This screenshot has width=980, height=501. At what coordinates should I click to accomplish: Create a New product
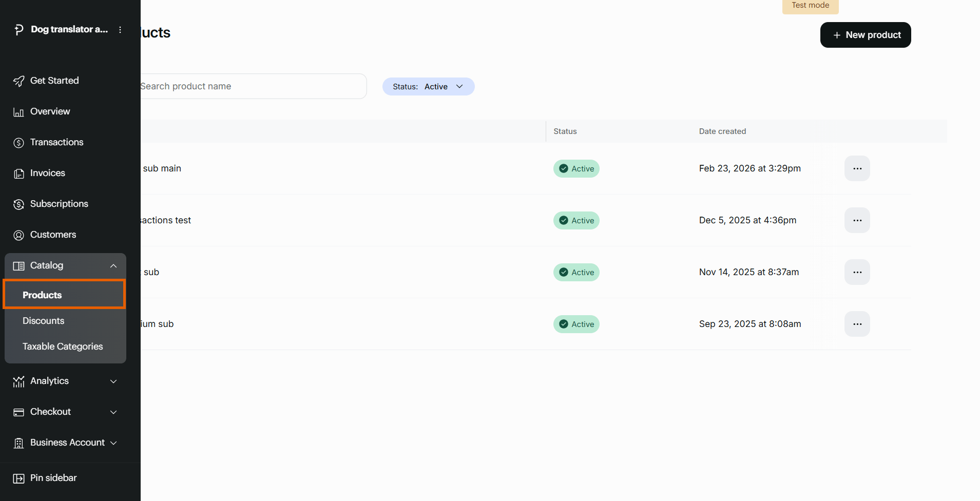pyautogui.click(x=866, y=35)
